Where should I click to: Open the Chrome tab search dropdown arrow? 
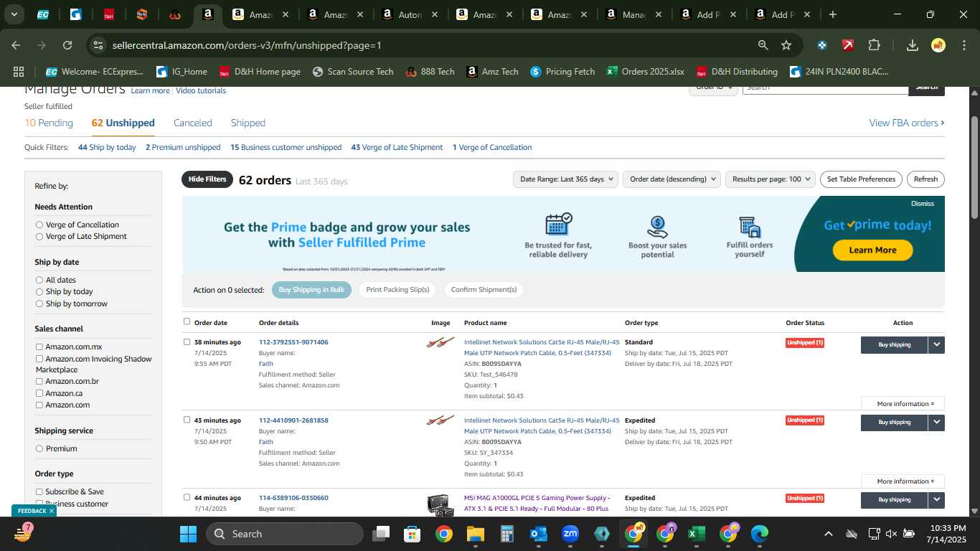(x=14, y=14)
